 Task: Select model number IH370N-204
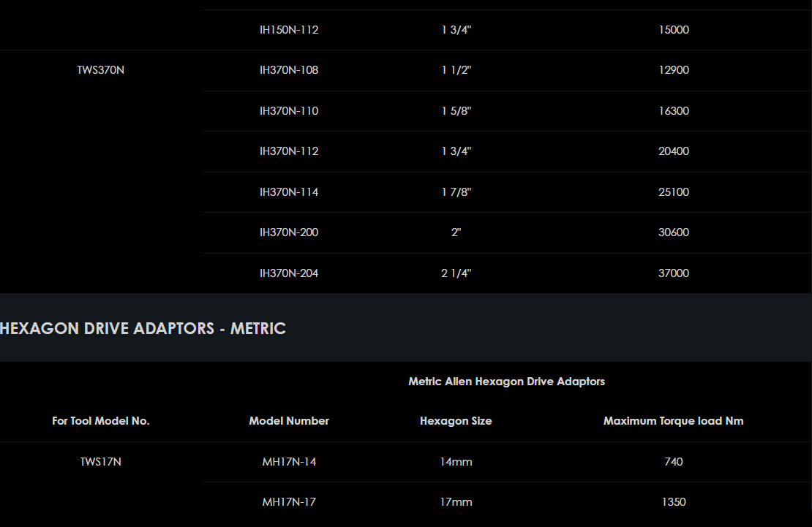[289, 273]
